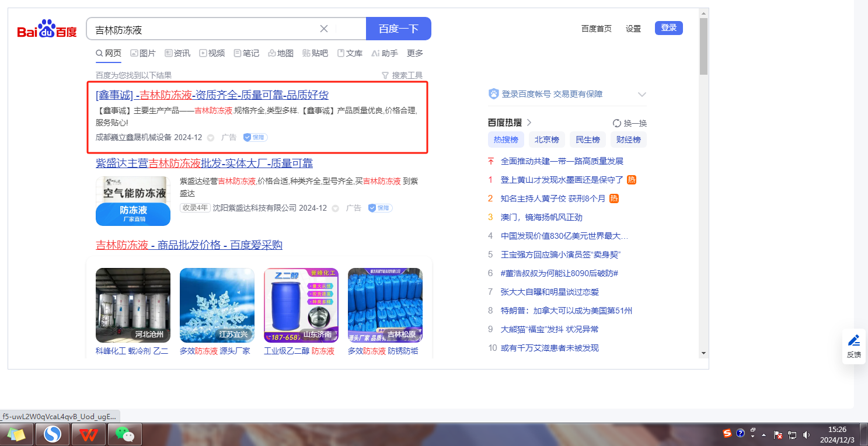The width and height of the screenshot is (868, 446).
Task: Open the 河北沧州 product image
Action: tap(133, 305)
